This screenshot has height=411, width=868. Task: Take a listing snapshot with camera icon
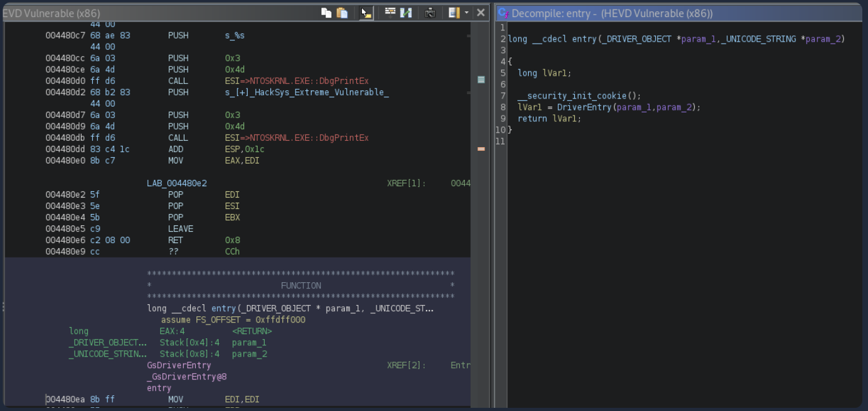point(430,13)
